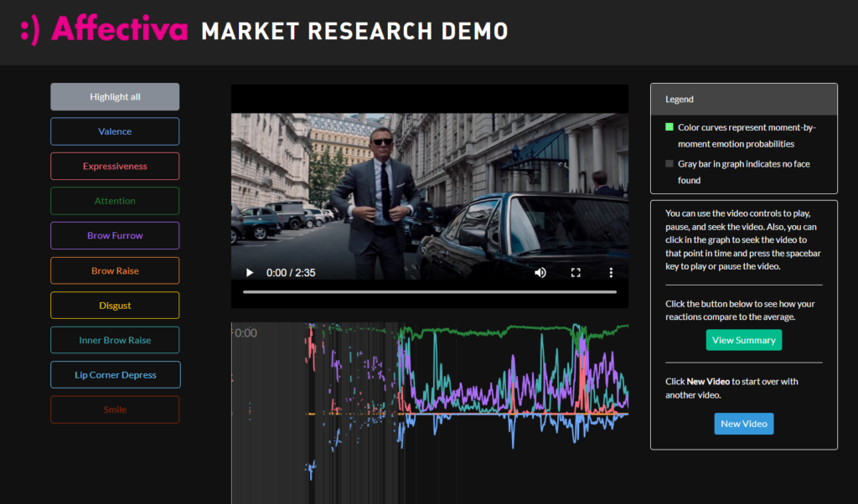Open the video's three-dot options menu
The image size is (858, 504).
click(611, 273)
